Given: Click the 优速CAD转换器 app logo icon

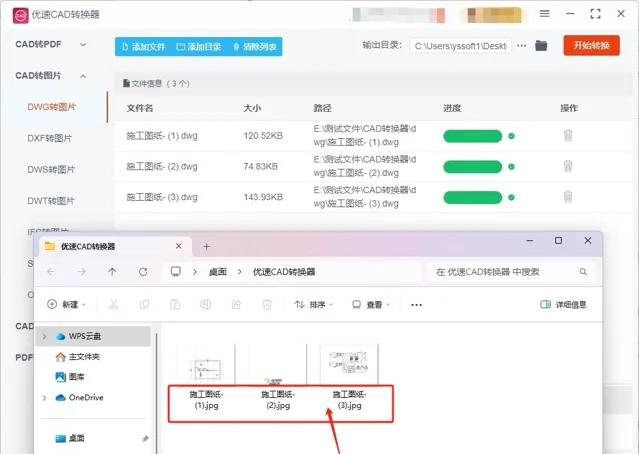Looking at the screenshot, I should click(20, 15).
